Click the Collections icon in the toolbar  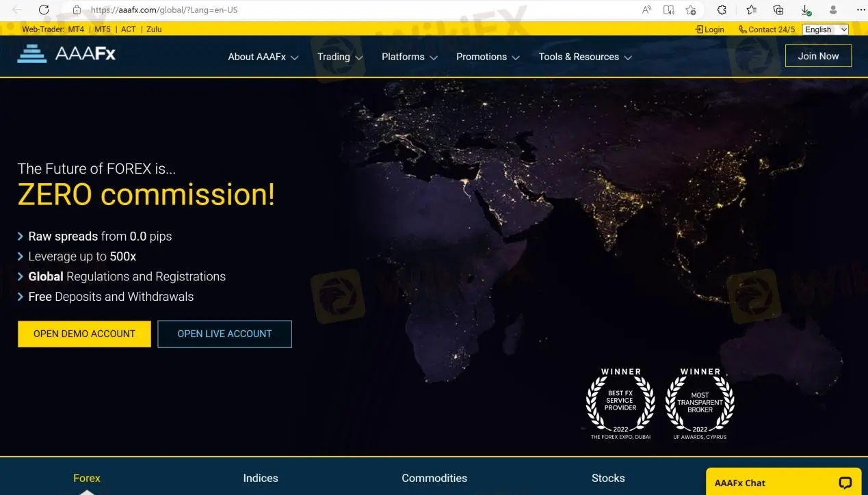[x=778, y=10]
